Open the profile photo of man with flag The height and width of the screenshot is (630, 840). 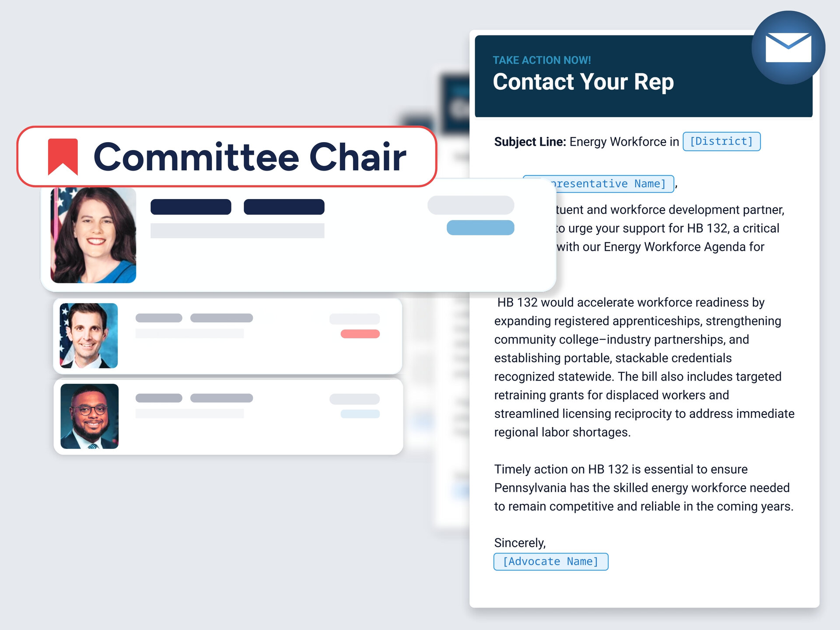pyautogui.click(x=89, y=336)
